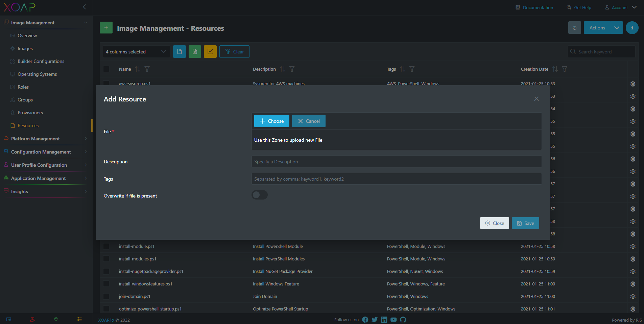Collapse the Image Management section

(x=45, y=23)
